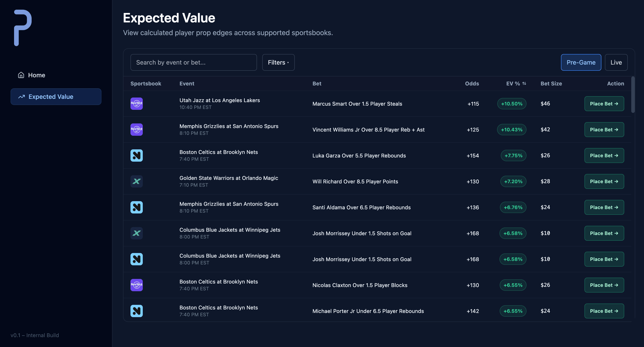Click Hard Rock Bet logo for Marcus Smart bet
The image size is (644, 347).
[136, 103]
